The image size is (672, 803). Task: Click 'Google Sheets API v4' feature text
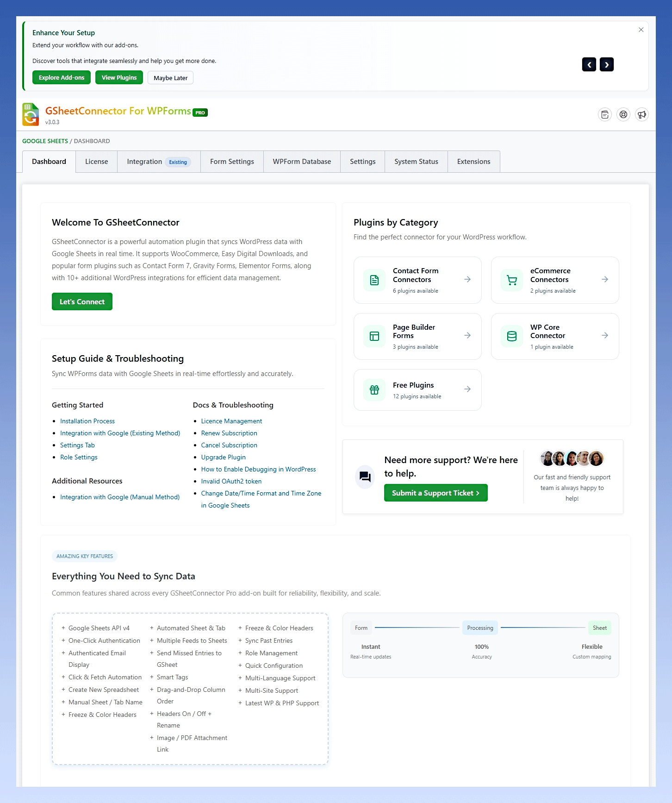[x=99, y=628]
